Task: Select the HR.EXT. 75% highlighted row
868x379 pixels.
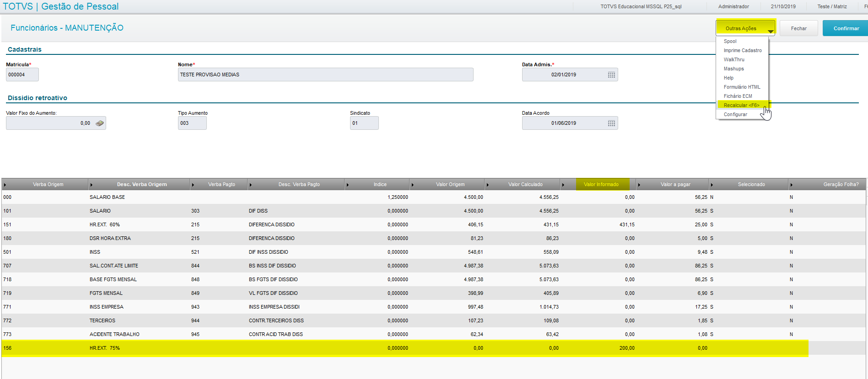Action: [405, 348]
